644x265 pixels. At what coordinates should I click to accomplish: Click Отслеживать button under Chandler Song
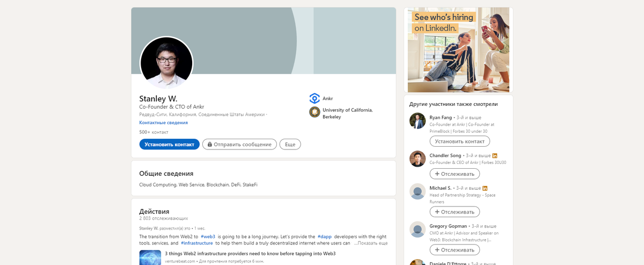click(455, 174)
